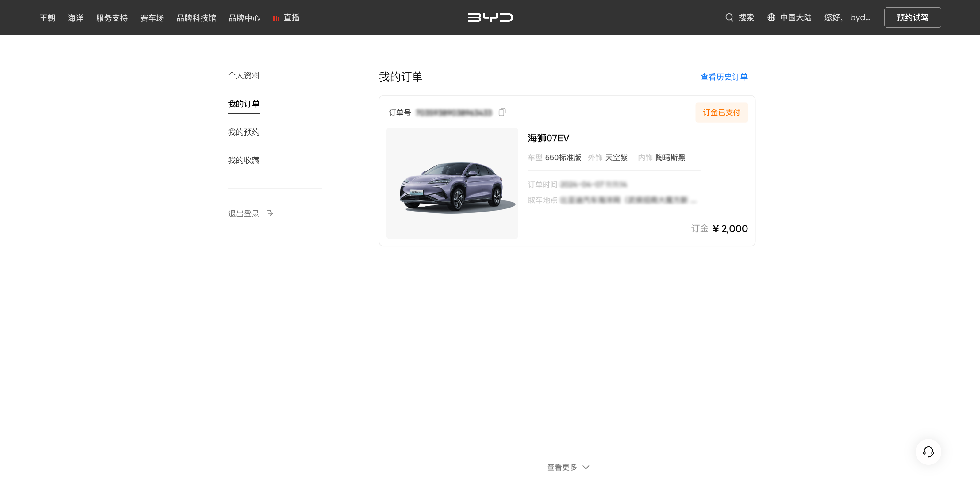Viewport: 980px width, 504px height.
Task: Click the 海狮07EV car thumbnail
Action: pos(452,183)
